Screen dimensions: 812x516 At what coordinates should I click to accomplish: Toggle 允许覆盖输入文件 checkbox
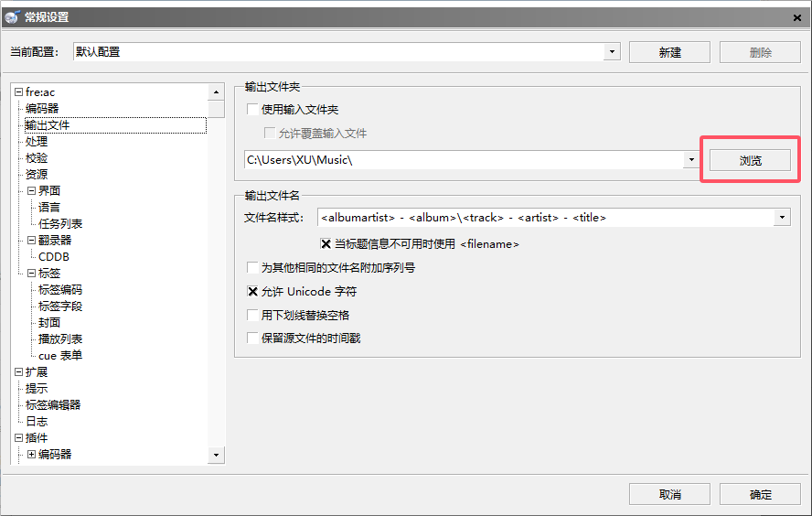pyautogui.click(x=270, y=134)
